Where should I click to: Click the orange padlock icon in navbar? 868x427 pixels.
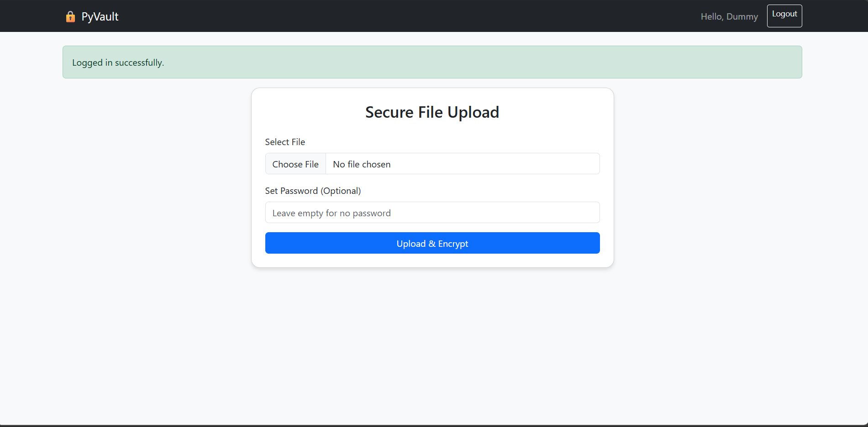point(70,17)
